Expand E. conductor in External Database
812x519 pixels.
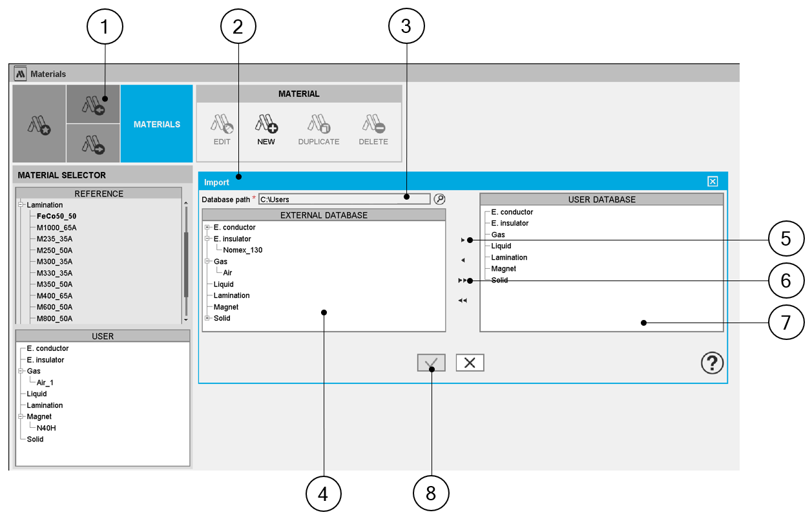pyautogui.click(x=207, y=228)
